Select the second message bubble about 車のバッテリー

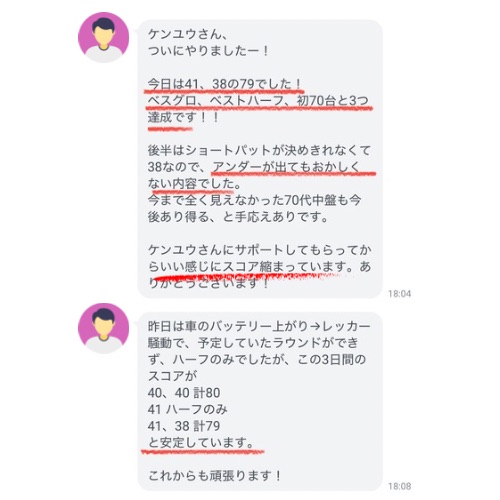point(260,401)
